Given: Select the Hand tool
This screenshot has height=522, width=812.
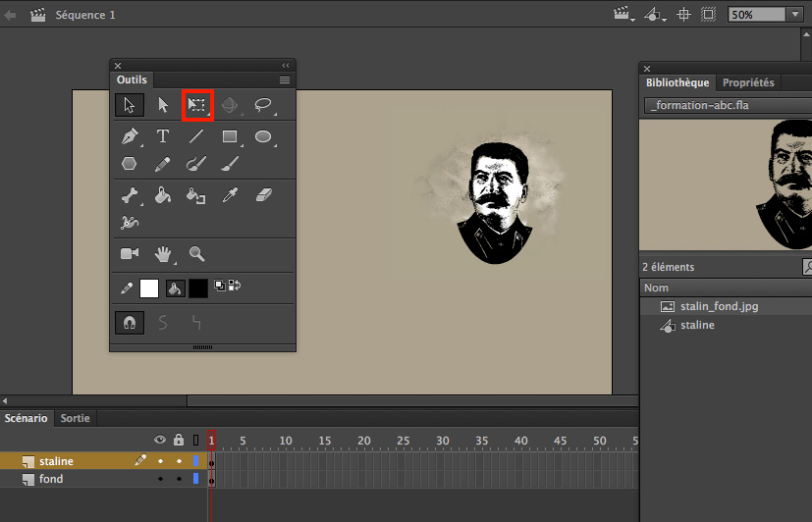Looking at the screenshot, I should (x=163, y=254).
